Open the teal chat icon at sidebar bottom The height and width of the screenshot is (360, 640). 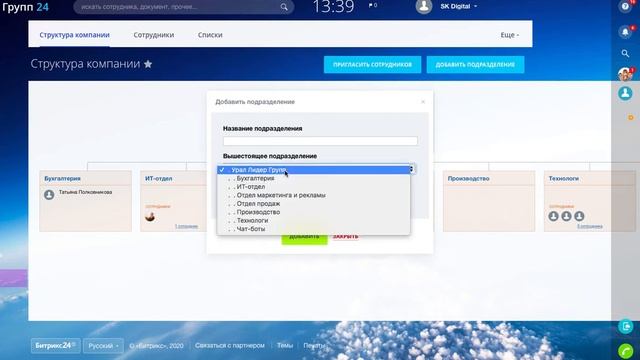(625, 326)
